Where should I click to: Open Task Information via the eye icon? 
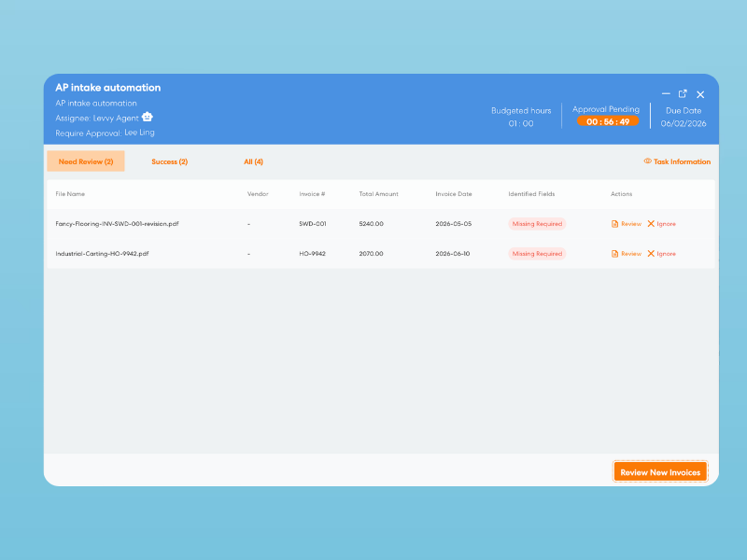pyautogui.click(x=647, y=161)
